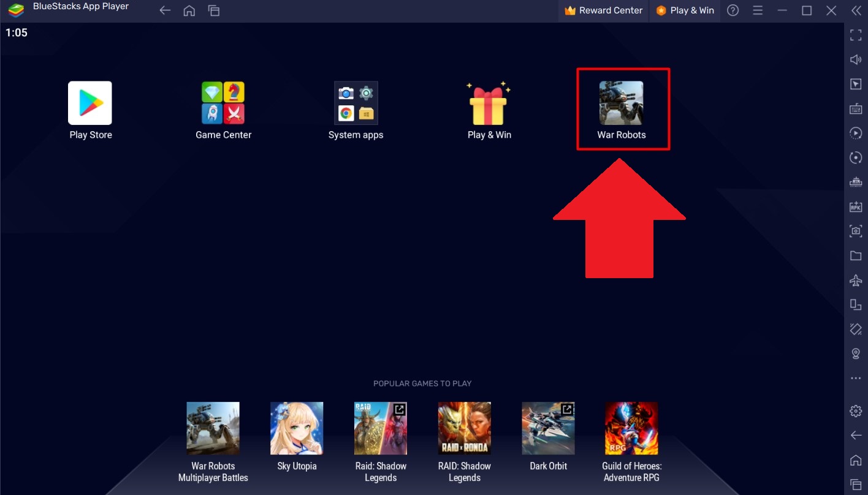Open the Keymapping controls icon
Viewport: 868px width, 495px height.
tap(855, 108)
